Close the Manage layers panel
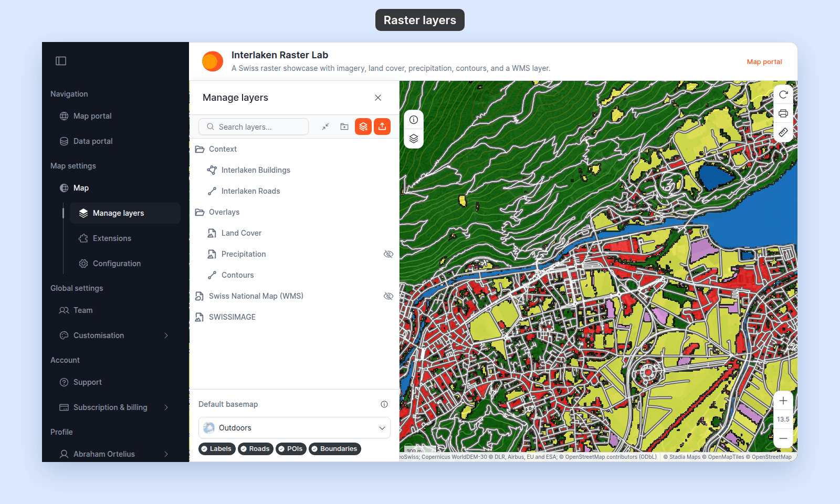The image size is (840, 504). coord(378,98)
